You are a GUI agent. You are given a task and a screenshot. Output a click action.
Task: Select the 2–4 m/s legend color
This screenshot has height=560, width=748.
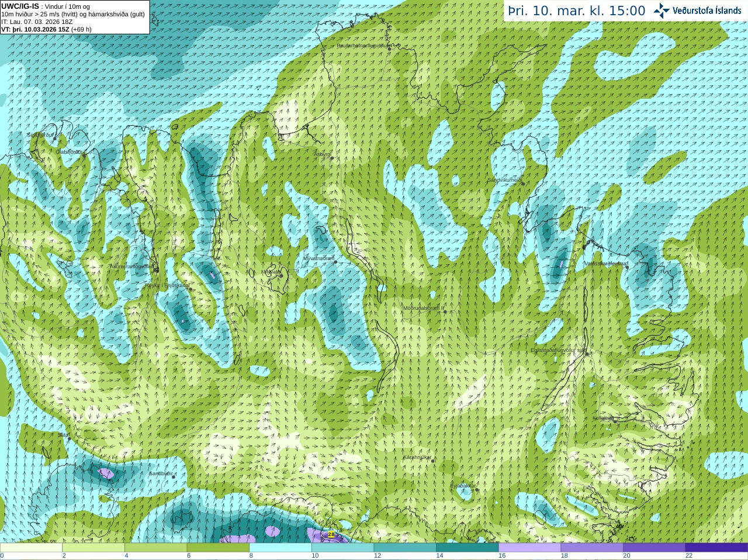pyautogui.click(x=93, y=548)
